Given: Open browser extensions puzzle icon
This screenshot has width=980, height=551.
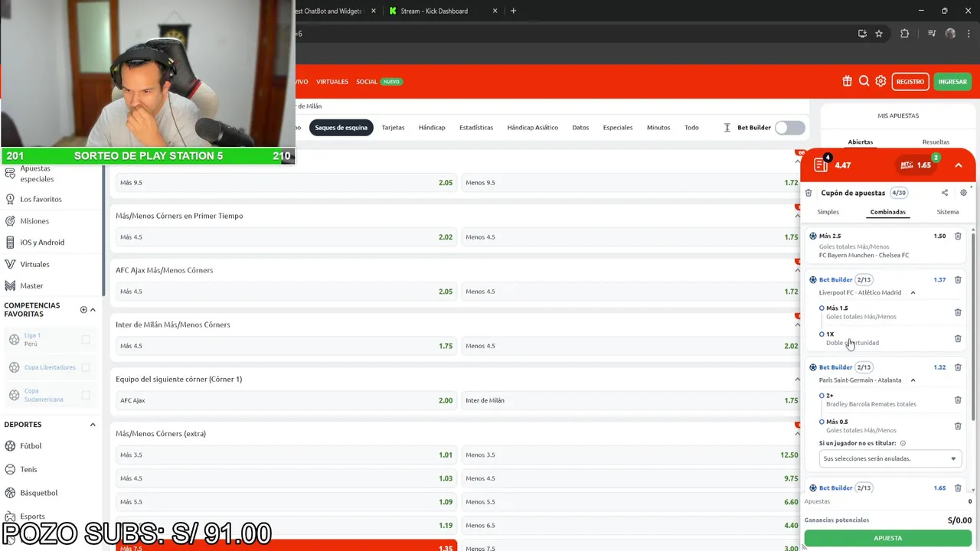Looking at the screenshot, I should tap(905, 34).
